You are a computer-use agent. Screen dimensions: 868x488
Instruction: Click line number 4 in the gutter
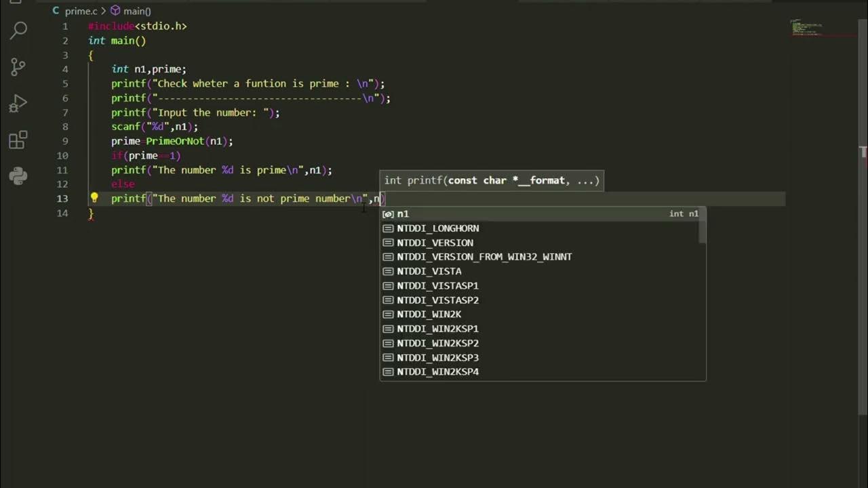click(65, 69)
